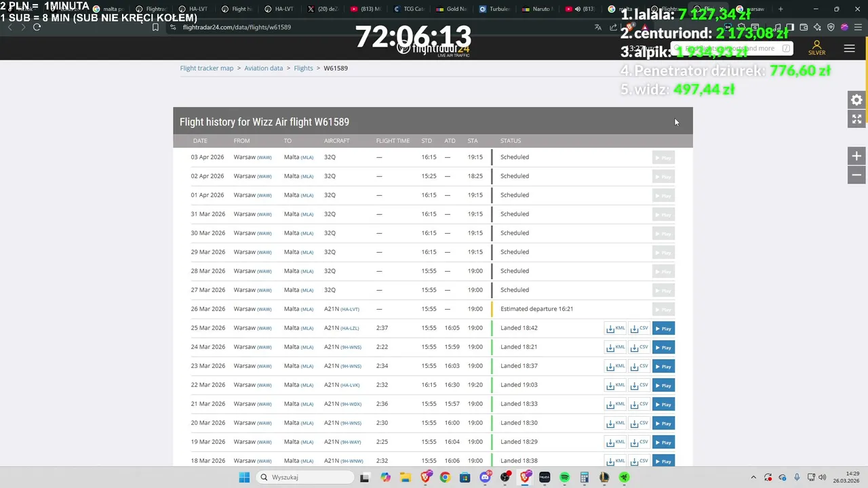Screen dimensions: 868x488
Task: Download KML for the 23 Mar 2026 flight
Action: 616,367
